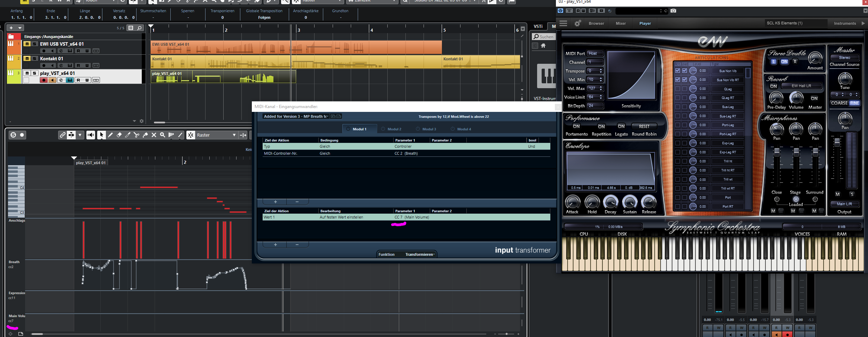Toggle monitor on play_VST_x64 01 track
The image size is (868, 337).
52,80
